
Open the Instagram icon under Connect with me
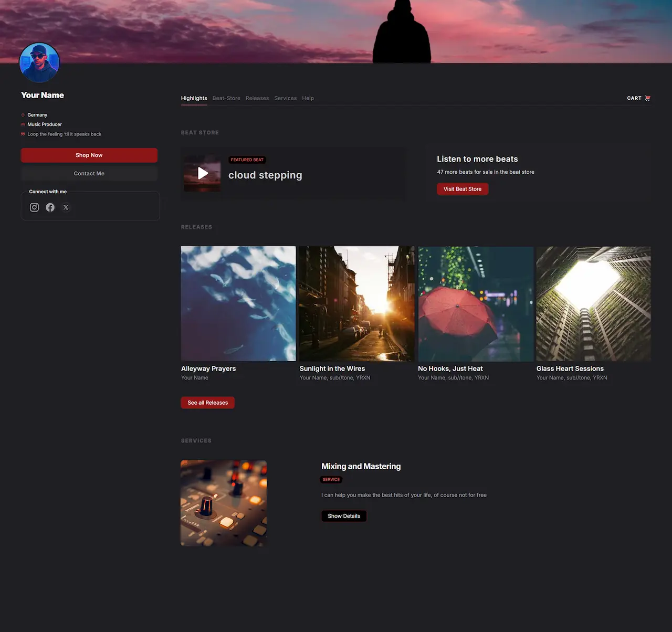coord(34,207)
